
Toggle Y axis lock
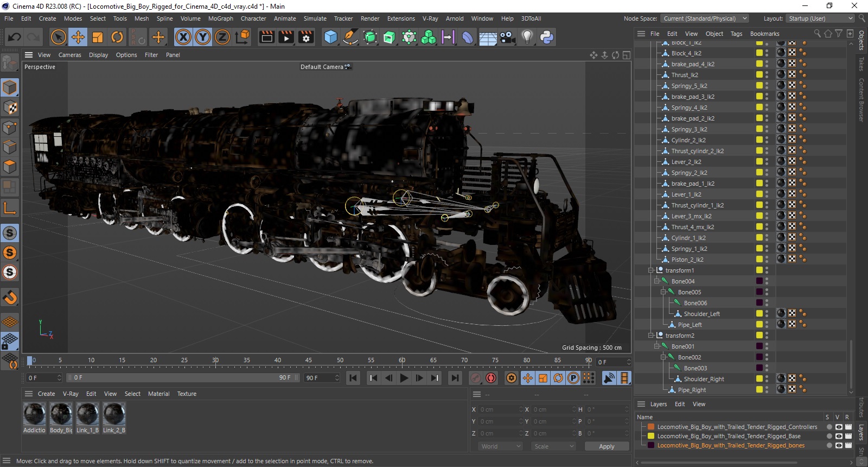(203, 37)
